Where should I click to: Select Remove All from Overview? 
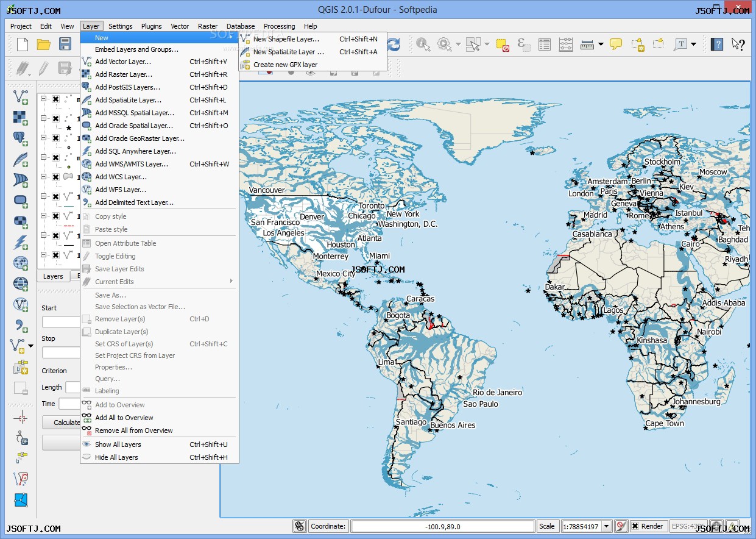coord(159,430)
